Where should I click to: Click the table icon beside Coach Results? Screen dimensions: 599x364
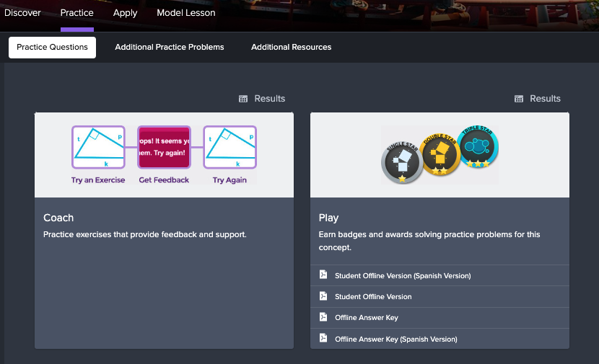tap(243, 99)
